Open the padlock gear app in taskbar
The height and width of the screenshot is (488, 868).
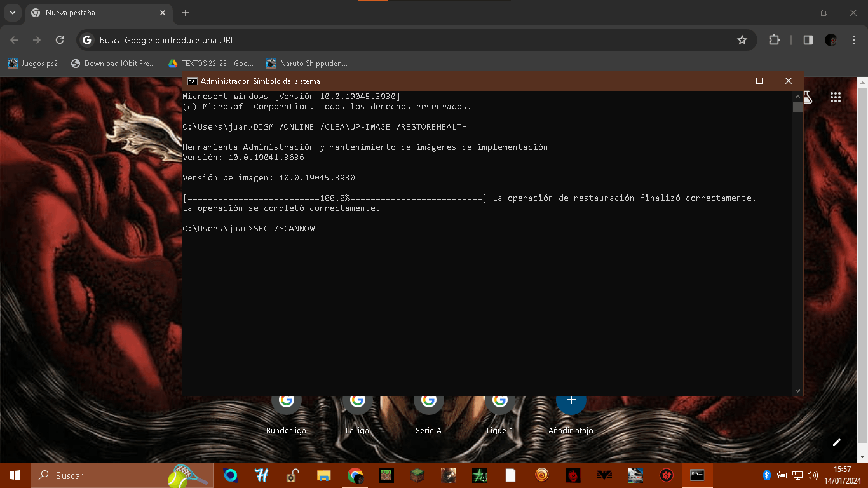point(293,475)
